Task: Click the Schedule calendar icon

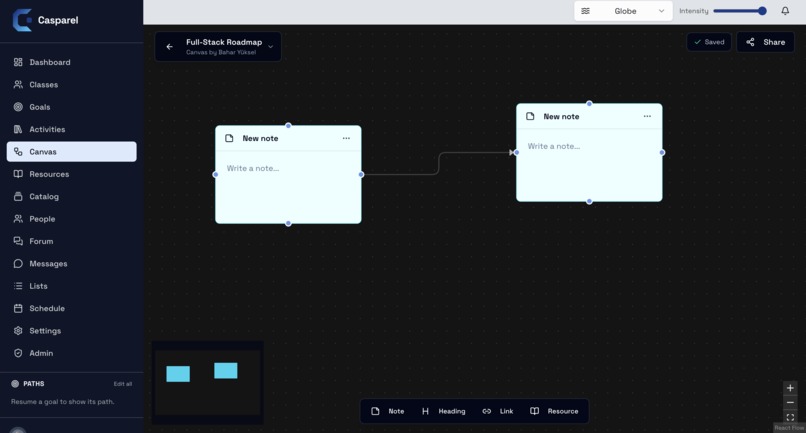Action: tap(18, 309)
